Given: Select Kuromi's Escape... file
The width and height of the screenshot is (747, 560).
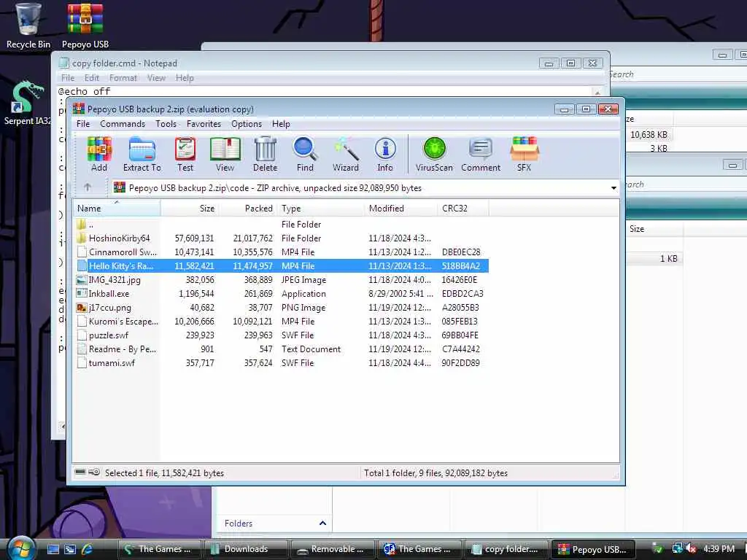Looking at the screenshot, I should [x=282, y=321].
